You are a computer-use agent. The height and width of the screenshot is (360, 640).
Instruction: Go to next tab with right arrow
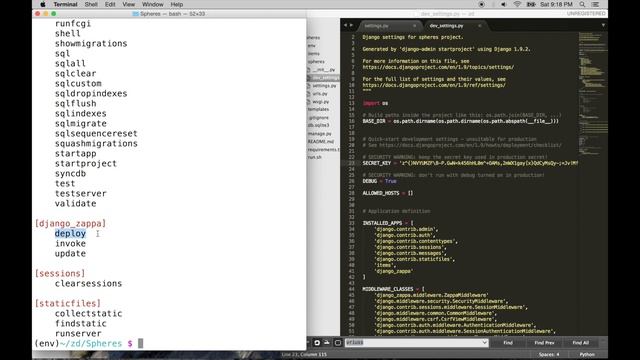(351, 25)
